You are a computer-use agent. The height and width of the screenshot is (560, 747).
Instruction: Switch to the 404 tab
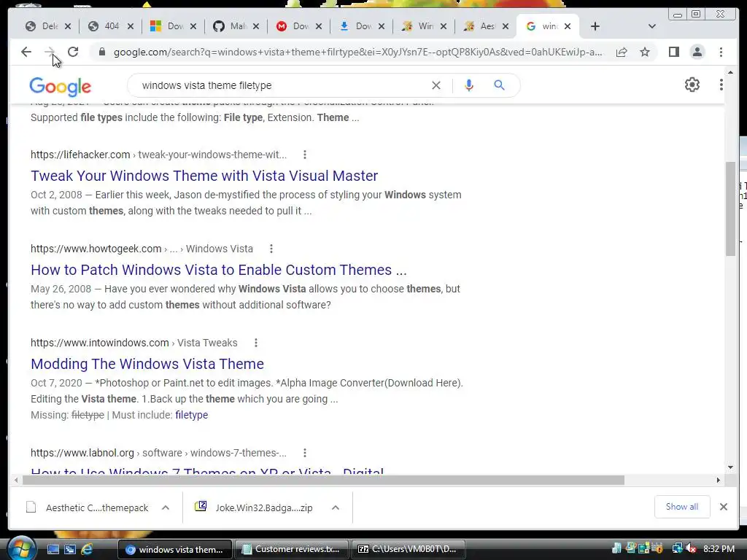[104, 26]
